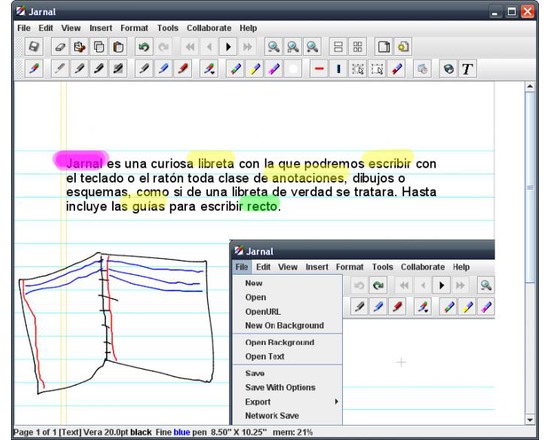Open the Edit menu in the main menu bar

coord(46,28)
